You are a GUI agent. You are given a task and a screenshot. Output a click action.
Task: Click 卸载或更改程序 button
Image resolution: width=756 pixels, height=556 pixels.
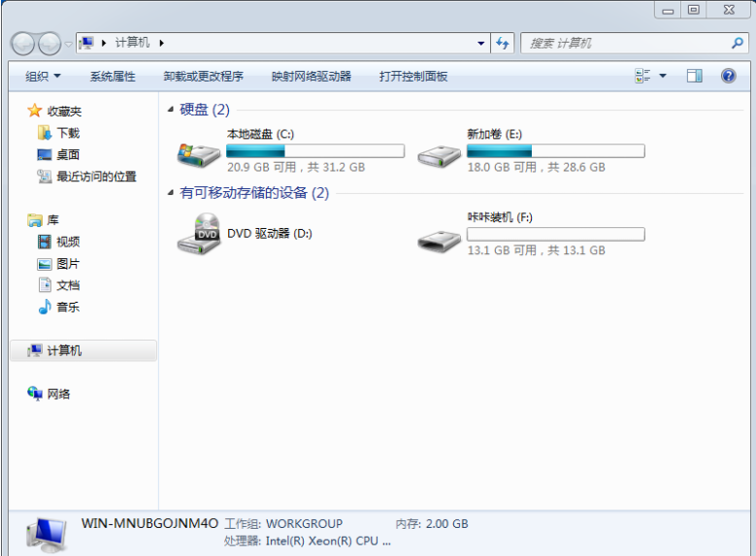pyautogui.click(x=203, y=76)
